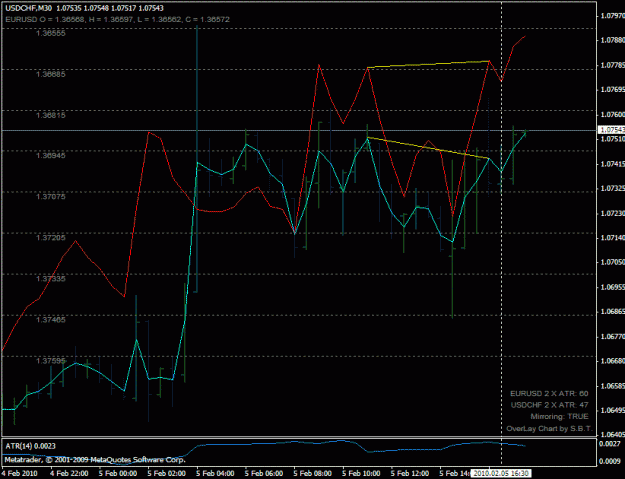Click the 1.07415 price on right axis
625x479 pixels.
click(x=612, y=164)
